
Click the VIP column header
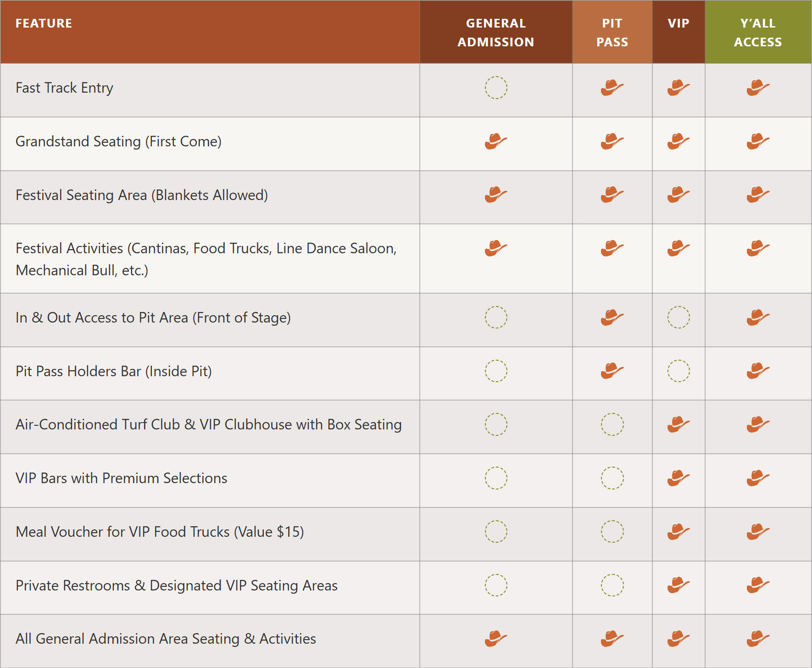coord(679,23)
